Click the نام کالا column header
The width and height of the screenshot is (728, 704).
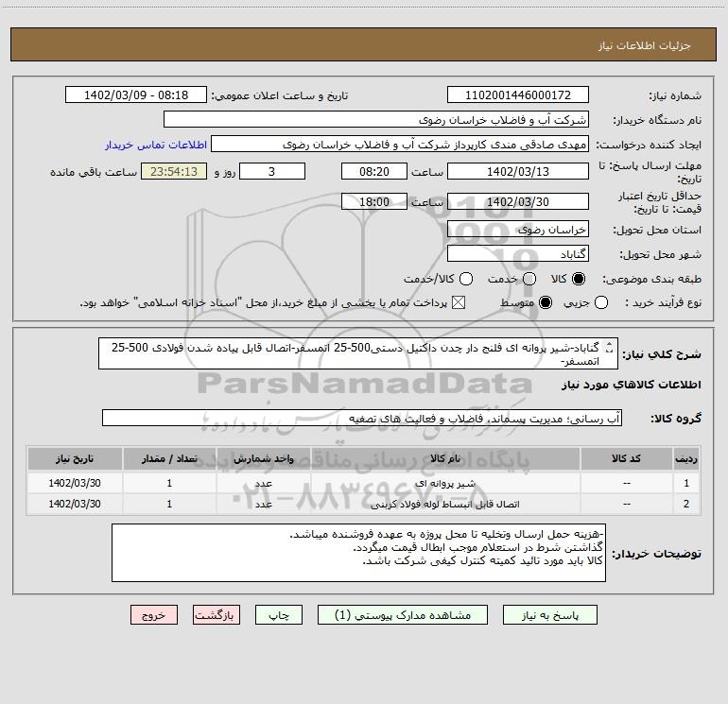click(x=445, y=458)
